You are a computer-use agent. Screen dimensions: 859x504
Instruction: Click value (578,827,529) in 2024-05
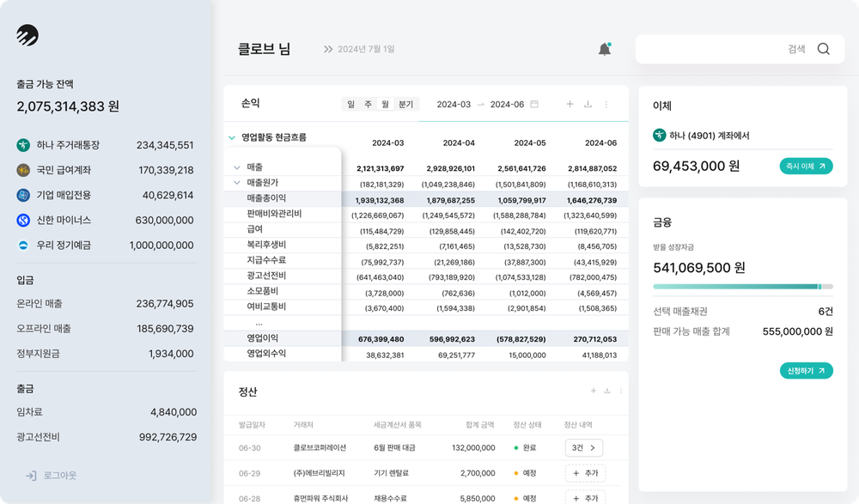click(x=521, y=339)
